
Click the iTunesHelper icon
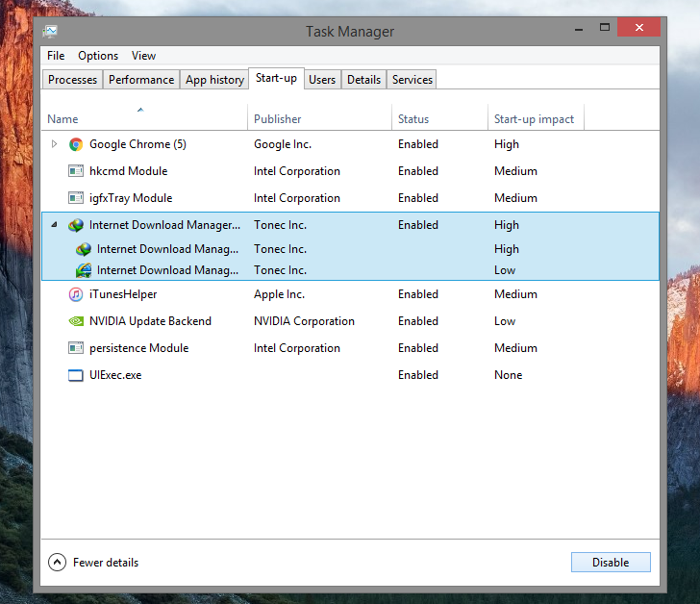(x=76, y=294)
